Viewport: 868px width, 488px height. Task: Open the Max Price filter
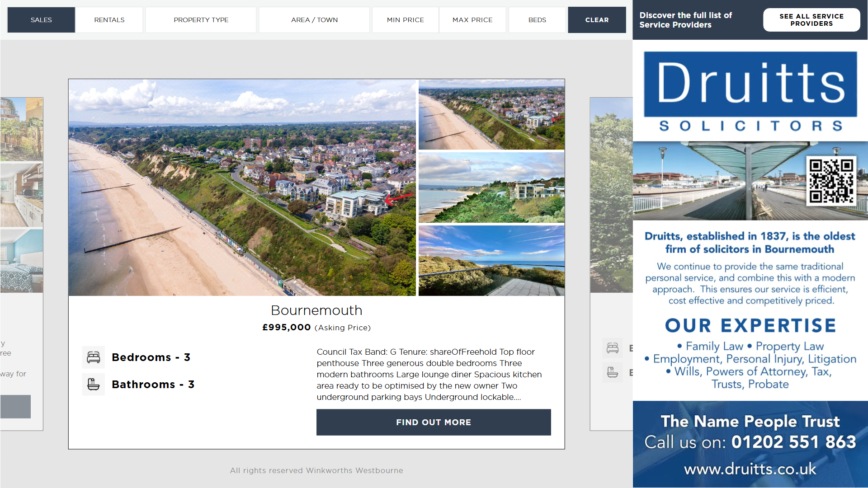pos(472,20)
